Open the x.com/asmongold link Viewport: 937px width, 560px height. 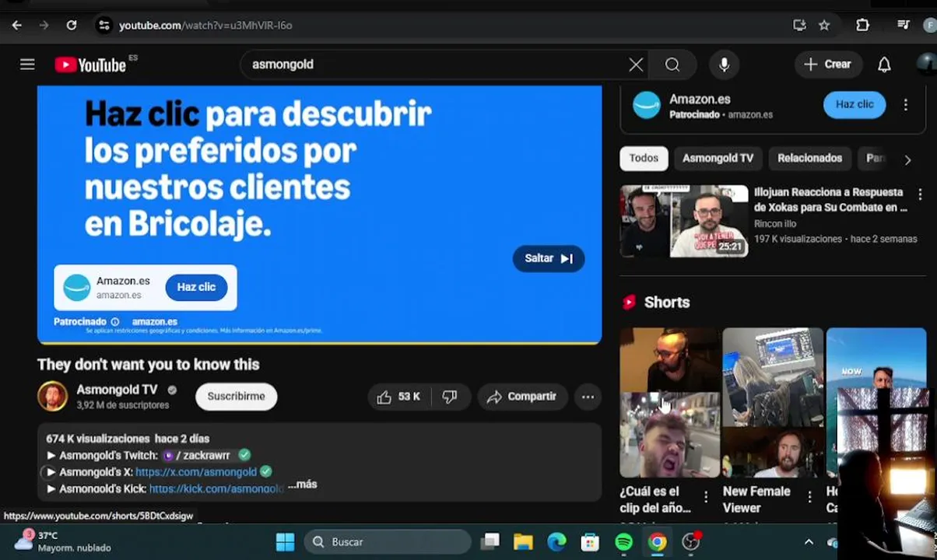point(196,472)
